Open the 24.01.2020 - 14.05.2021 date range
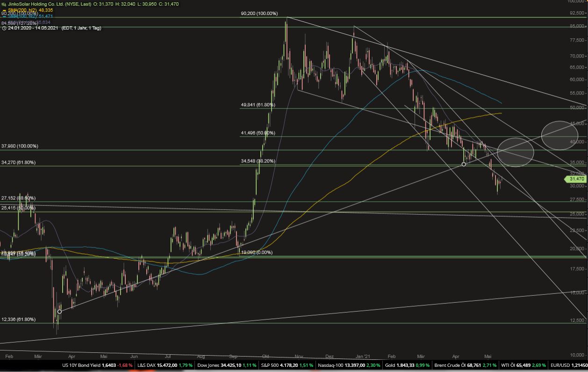 (x=34, y=28)
